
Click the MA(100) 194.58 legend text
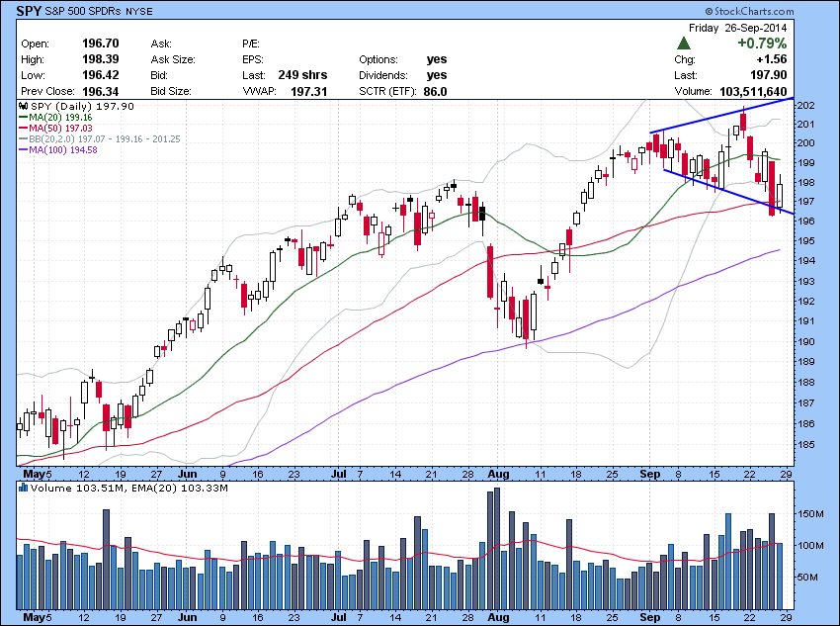pos(63,150)
